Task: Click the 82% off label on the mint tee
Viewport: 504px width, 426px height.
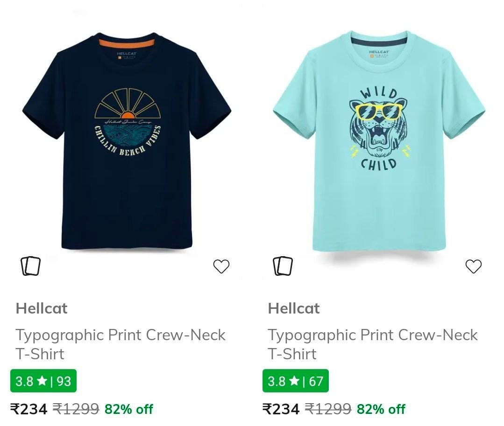Action: click(x=382, y=410)
